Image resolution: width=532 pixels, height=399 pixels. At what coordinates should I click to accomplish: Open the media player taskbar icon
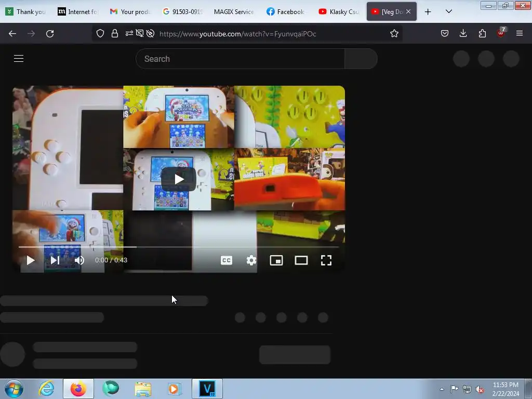175,389
